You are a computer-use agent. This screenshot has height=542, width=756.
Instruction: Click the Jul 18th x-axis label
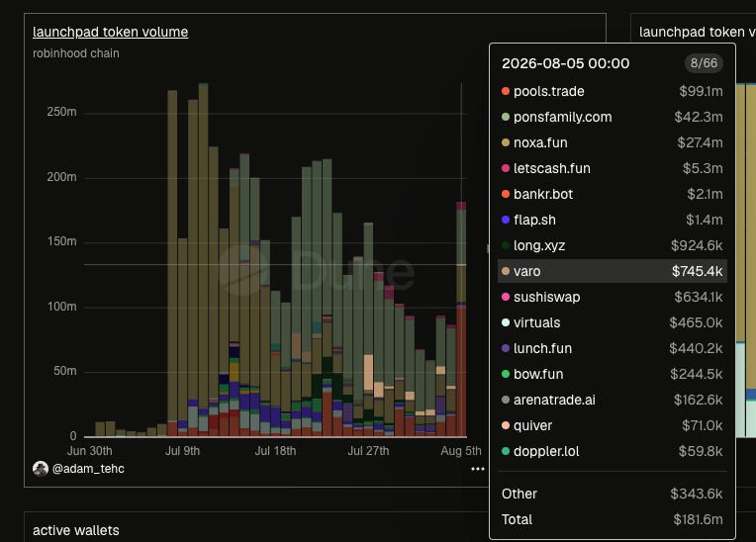[x=275, y=451]
